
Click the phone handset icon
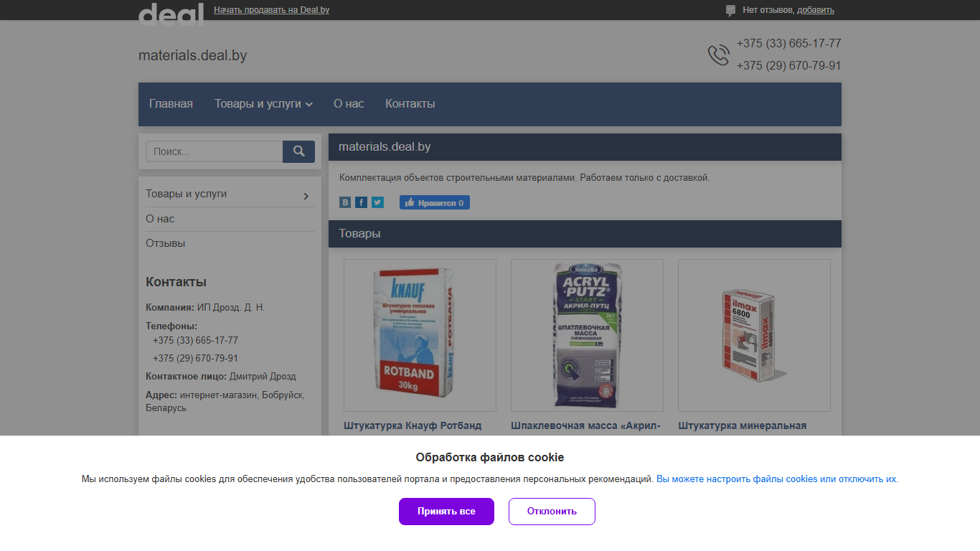[x=718, y=55]
